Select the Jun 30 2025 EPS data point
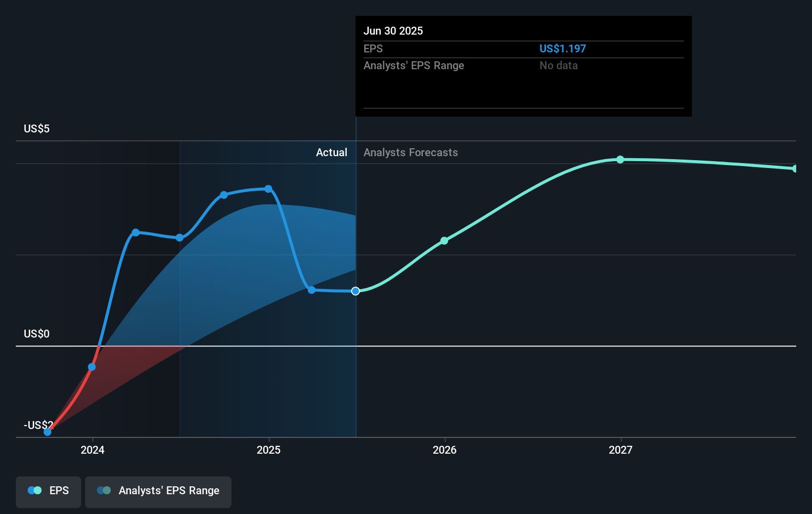812x514 pixels. click(356, 291)
